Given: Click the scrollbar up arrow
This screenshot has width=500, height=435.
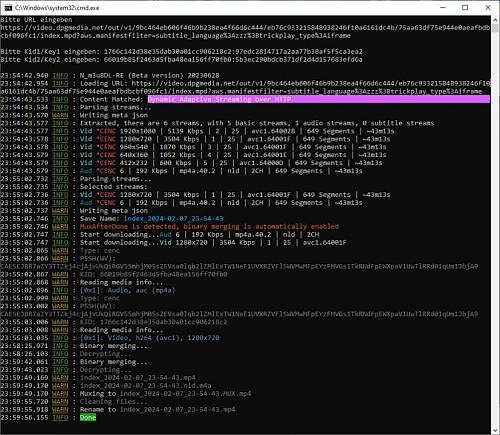Looking at the screenshot, I should (495, 19).
